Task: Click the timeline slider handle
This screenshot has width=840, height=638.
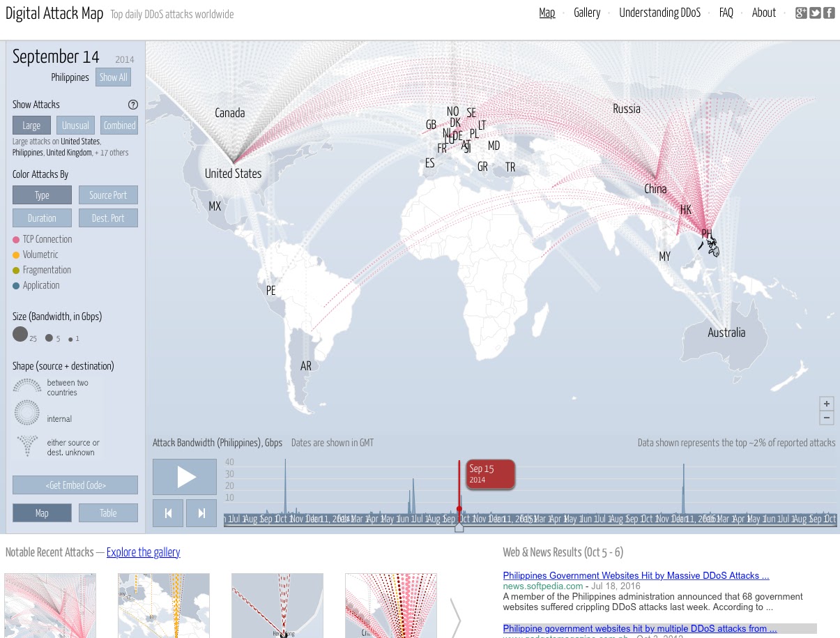Action: click(x=459, y=527)
